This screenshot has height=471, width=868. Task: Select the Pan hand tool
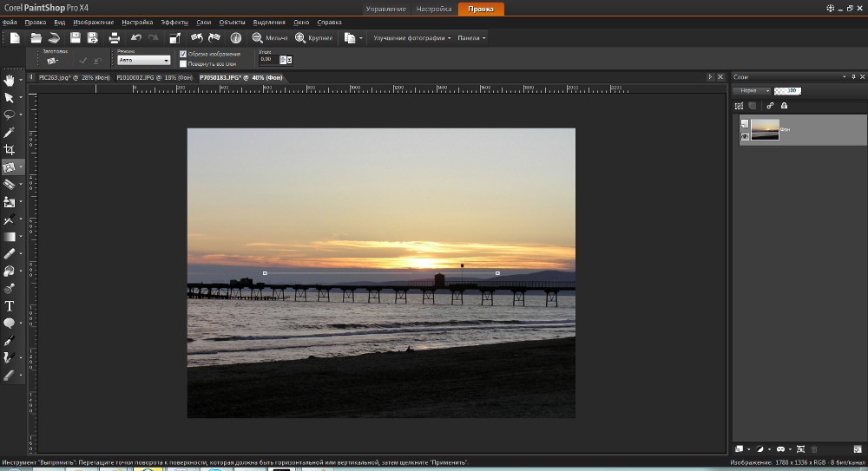[x=10, y=81]
